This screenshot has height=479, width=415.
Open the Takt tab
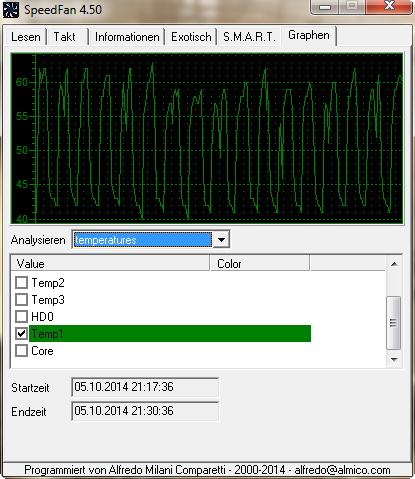click(x=67, y=37)
